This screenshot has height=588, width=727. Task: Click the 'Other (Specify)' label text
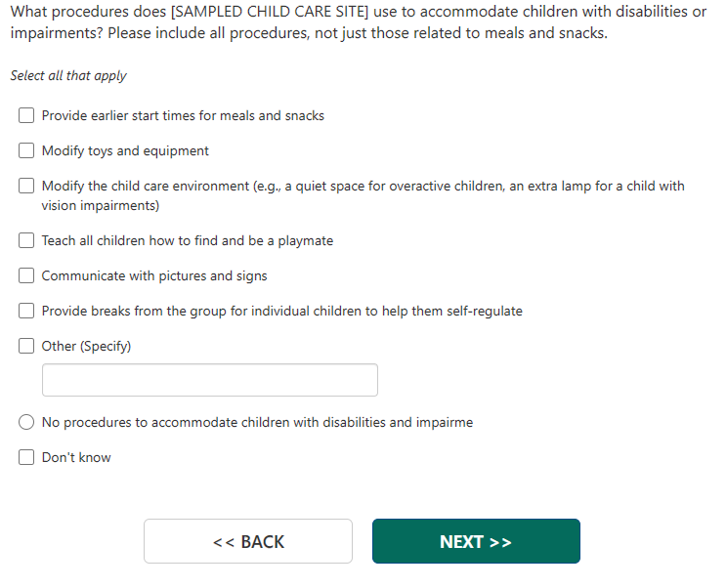pos(86,346)
